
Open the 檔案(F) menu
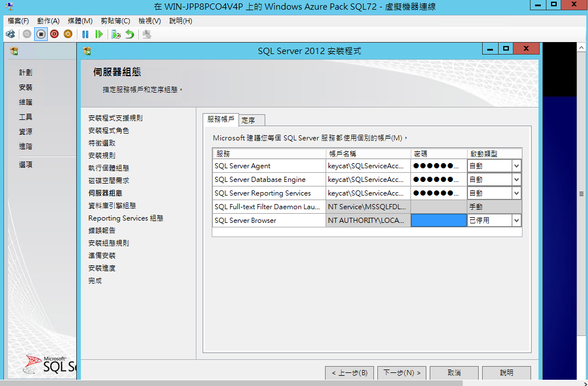point(18,21)
